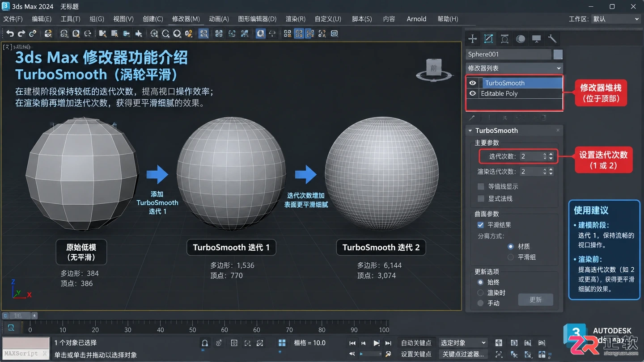Open the 脚本(S) menu
This screenshot has width=644, height=362.
coord(362,19)
